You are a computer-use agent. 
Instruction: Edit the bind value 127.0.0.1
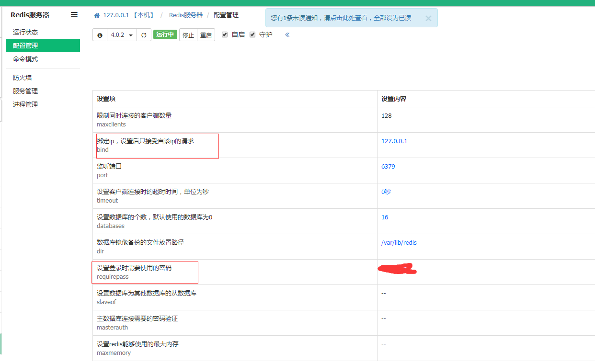pyautogui.click(x=394, y=141)
